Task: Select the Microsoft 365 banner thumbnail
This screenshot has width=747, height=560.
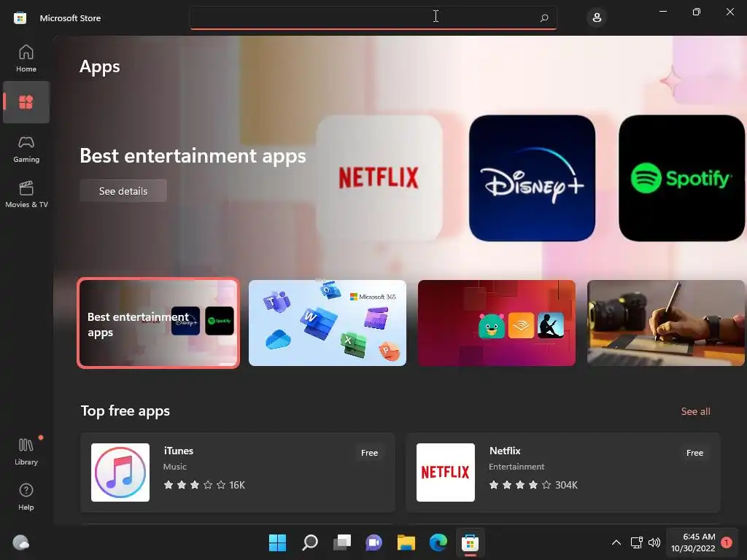Action: 328,323
